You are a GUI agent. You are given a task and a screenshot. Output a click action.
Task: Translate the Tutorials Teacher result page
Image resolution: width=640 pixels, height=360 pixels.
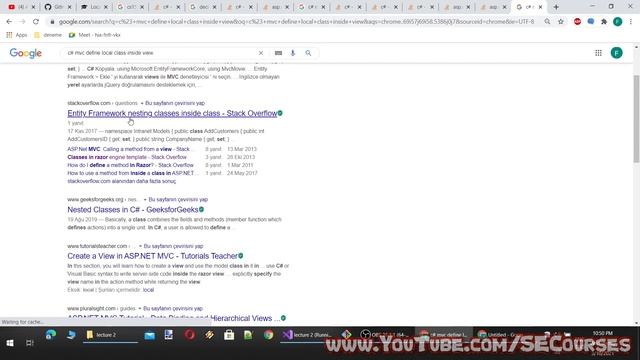(173, 247)
